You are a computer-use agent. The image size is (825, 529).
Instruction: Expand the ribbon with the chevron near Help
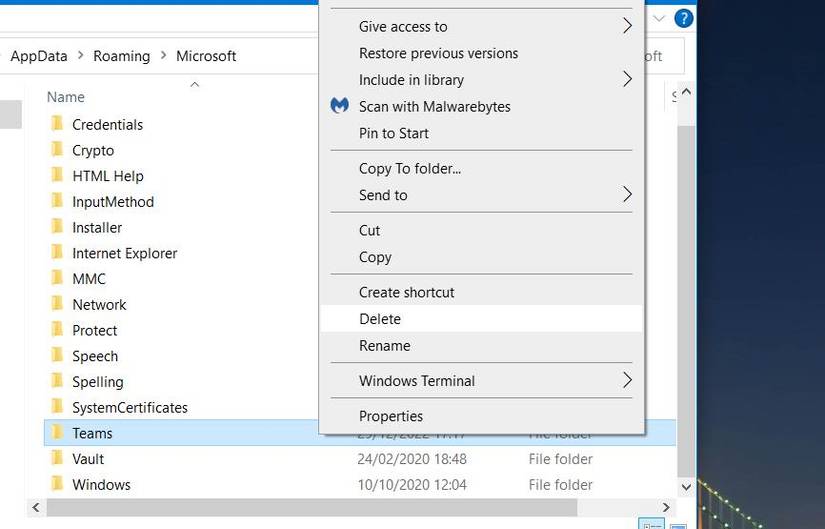tap(659, 19)
